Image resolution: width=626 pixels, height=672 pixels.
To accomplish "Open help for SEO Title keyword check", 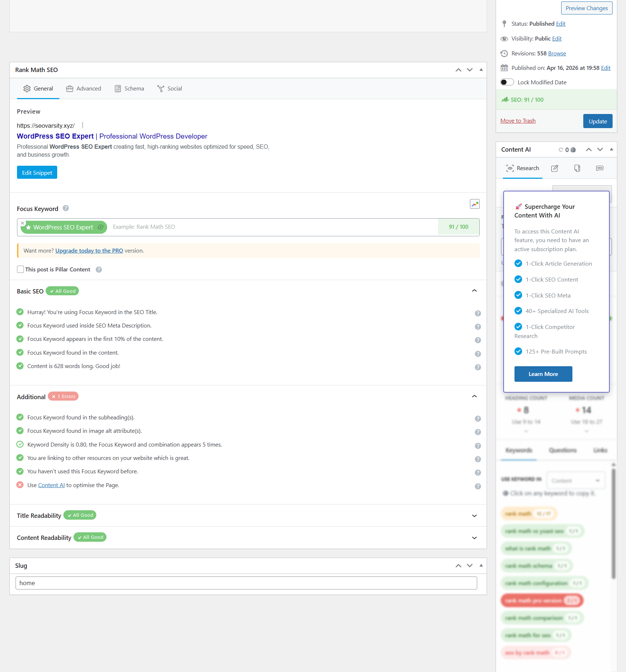I will click(x=478, y=313).
